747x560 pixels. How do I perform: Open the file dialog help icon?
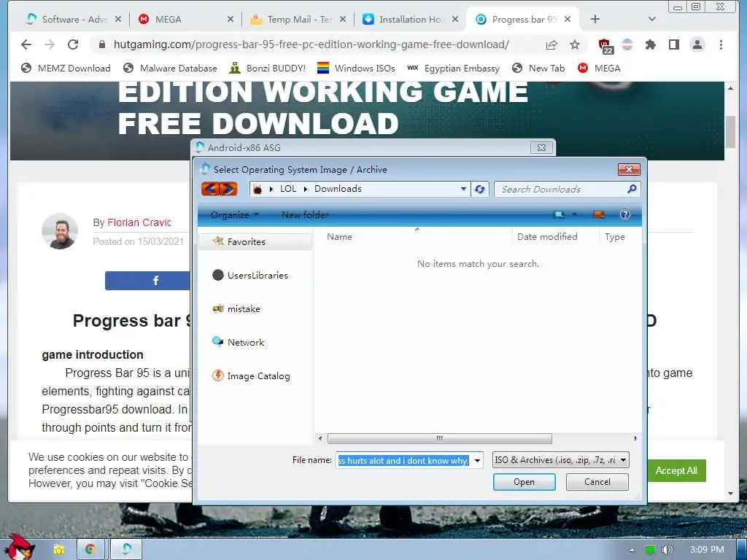[x=624, y=215]
